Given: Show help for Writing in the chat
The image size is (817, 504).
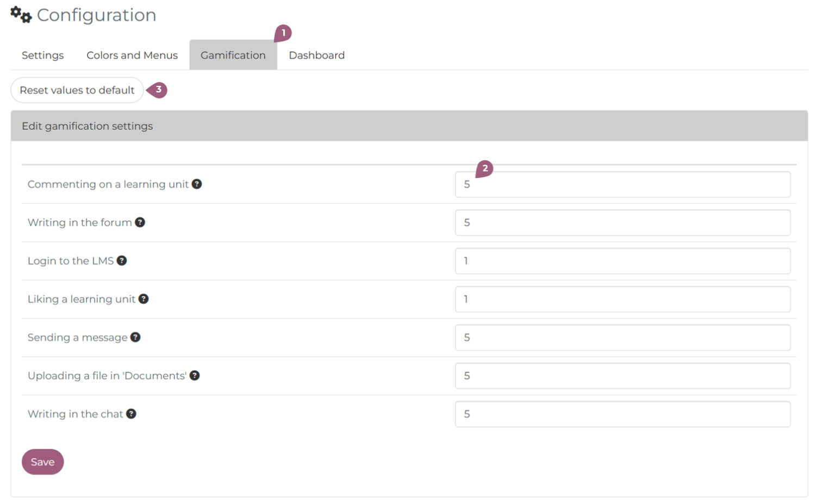Looking at the screenshot, I should tap(131, 414).
